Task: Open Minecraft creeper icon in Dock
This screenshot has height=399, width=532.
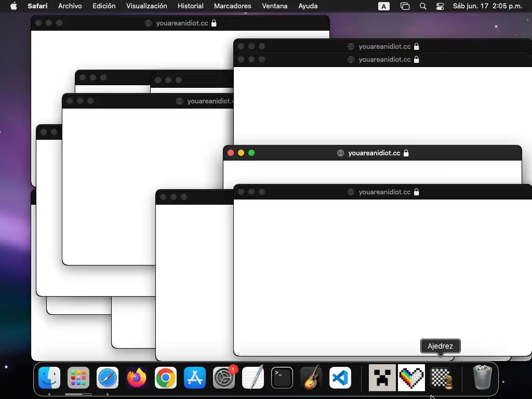Action: point(382,378)
